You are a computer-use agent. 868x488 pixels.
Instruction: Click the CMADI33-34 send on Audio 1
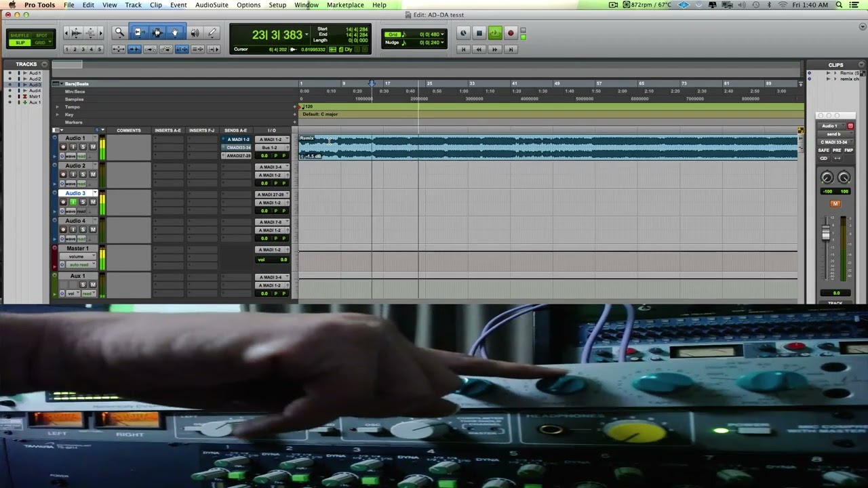pos(236,147)
